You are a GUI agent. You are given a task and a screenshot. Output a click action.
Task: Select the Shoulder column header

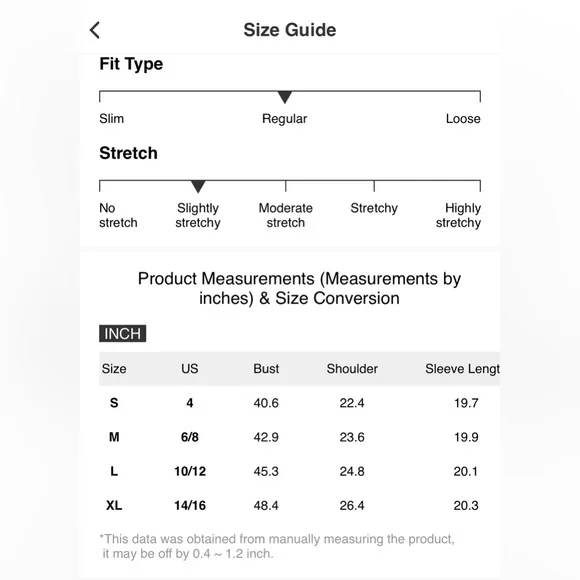pos(352,369)
